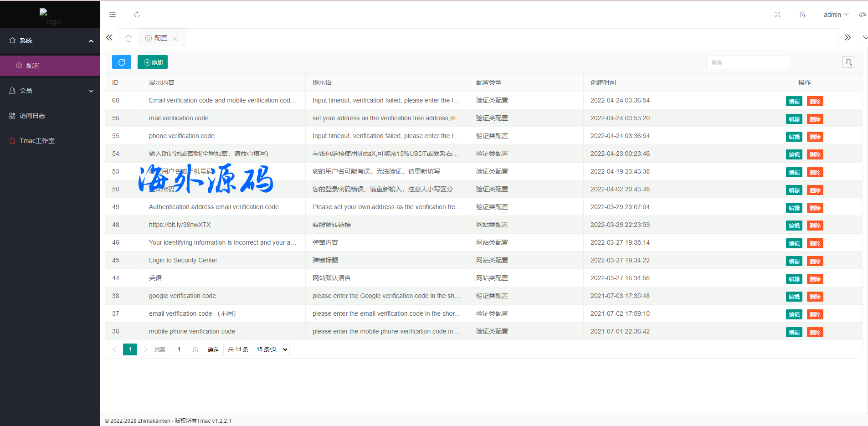Screen dimensions: 868x426
Task: Click the 搜索 input field
Action: point(747,63)
